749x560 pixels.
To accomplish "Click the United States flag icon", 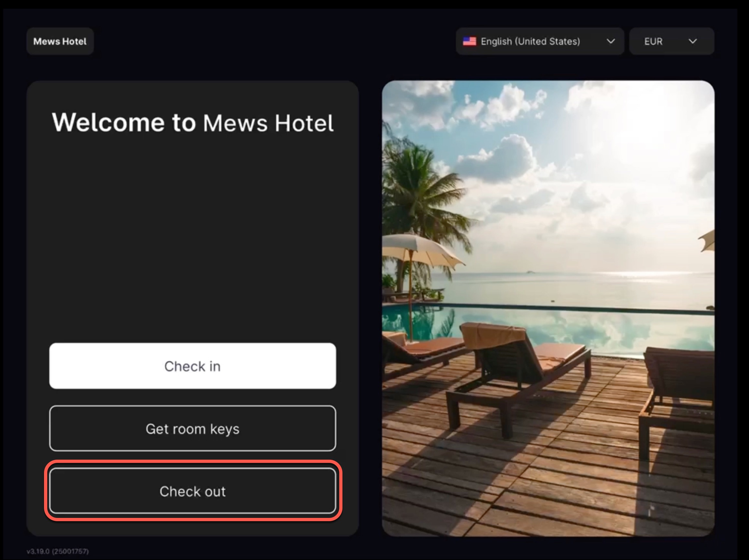I will (469, 41).
